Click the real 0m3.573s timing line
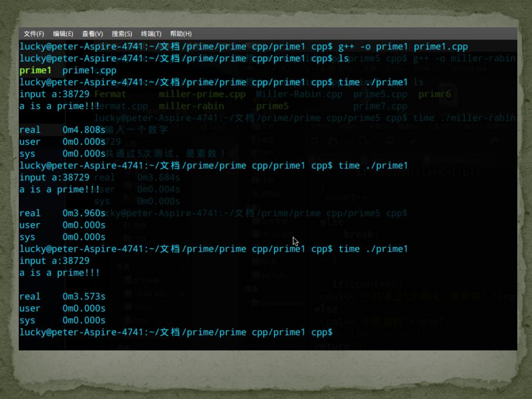 [x=62, y=297]
